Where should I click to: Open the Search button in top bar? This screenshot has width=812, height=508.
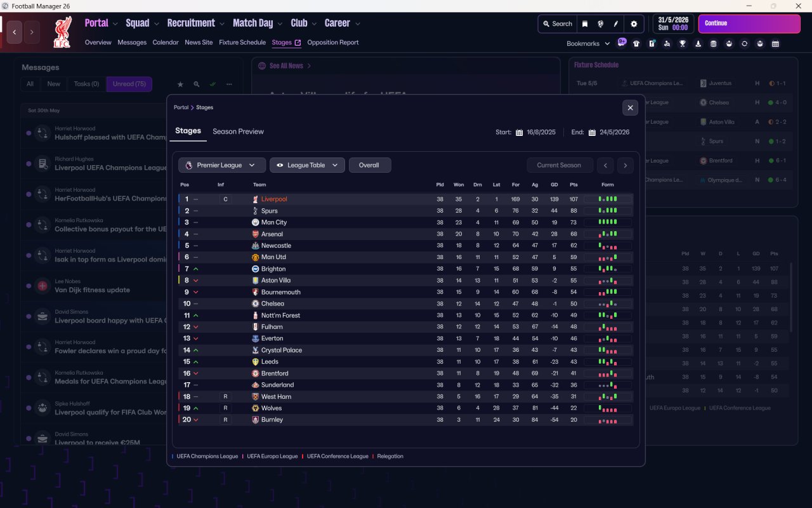click(557, 23)
